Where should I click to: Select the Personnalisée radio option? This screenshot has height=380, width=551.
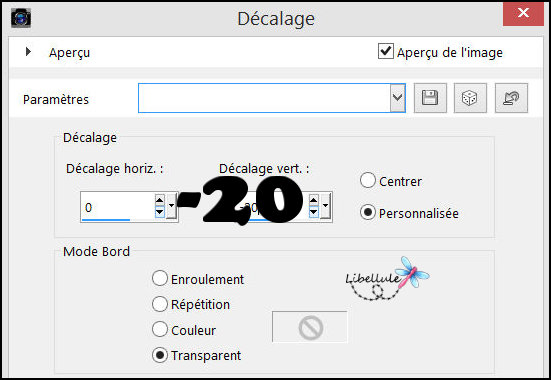[x=368, y=212]
